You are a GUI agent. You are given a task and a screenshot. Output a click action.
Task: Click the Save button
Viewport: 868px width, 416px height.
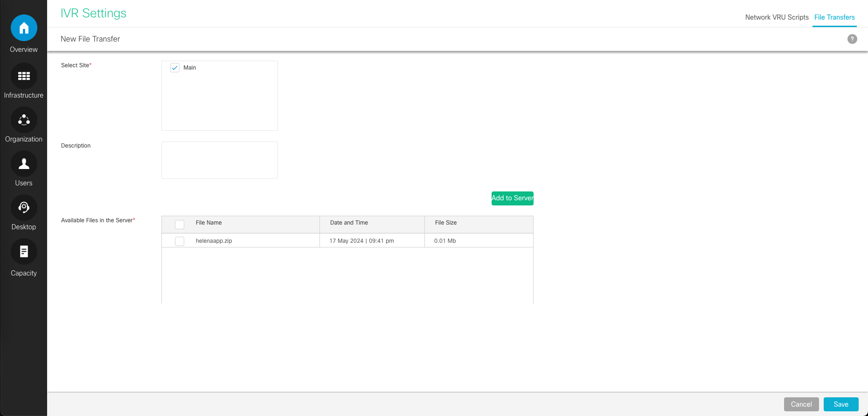pos(840,404)
